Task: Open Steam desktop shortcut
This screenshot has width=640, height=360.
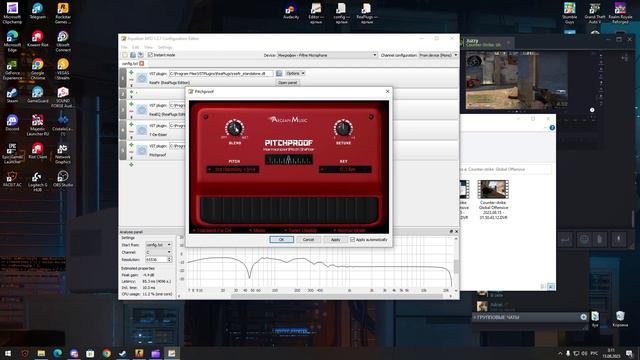Action: [x=12, y=95]
